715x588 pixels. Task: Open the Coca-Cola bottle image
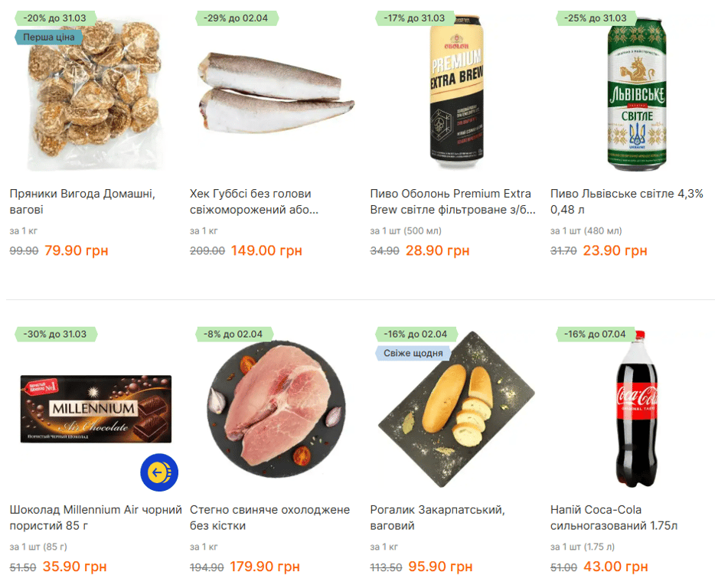(637, 409)
